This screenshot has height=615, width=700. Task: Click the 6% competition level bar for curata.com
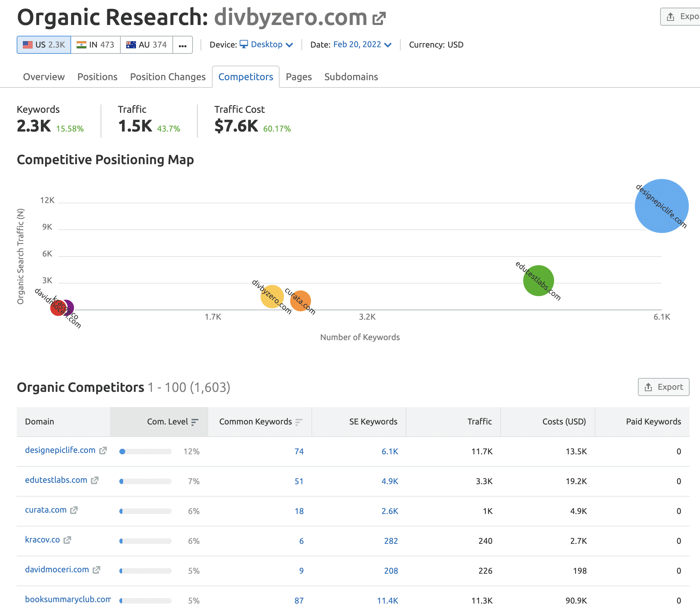coord(145,511)
